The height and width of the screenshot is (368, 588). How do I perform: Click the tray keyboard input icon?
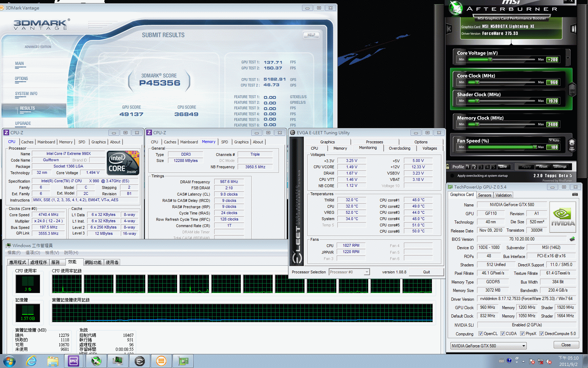[x=502, y=361]
